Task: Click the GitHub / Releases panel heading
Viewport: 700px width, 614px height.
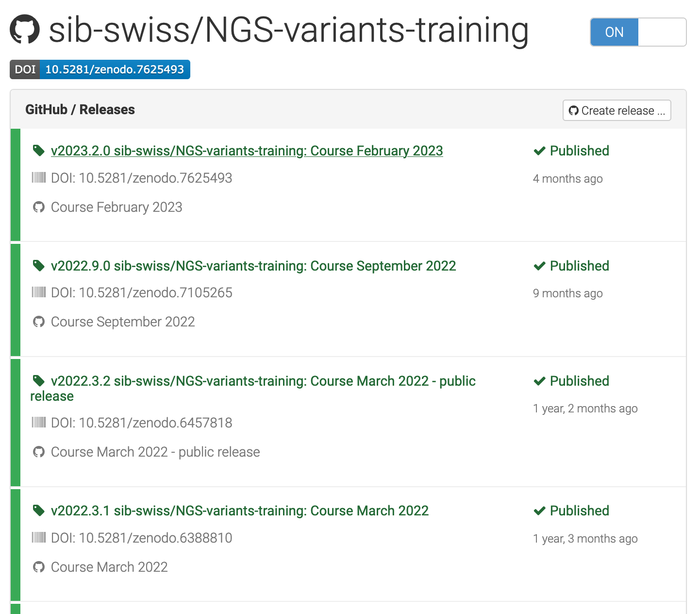Action: coord(80,109)
